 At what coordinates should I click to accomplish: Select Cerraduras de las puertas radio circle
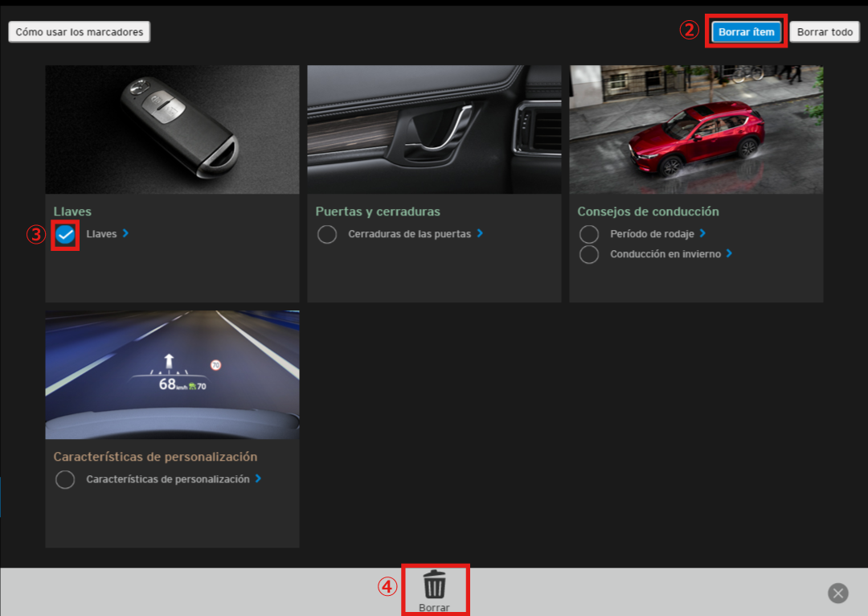pyautogui.click(x=327, y=235)
